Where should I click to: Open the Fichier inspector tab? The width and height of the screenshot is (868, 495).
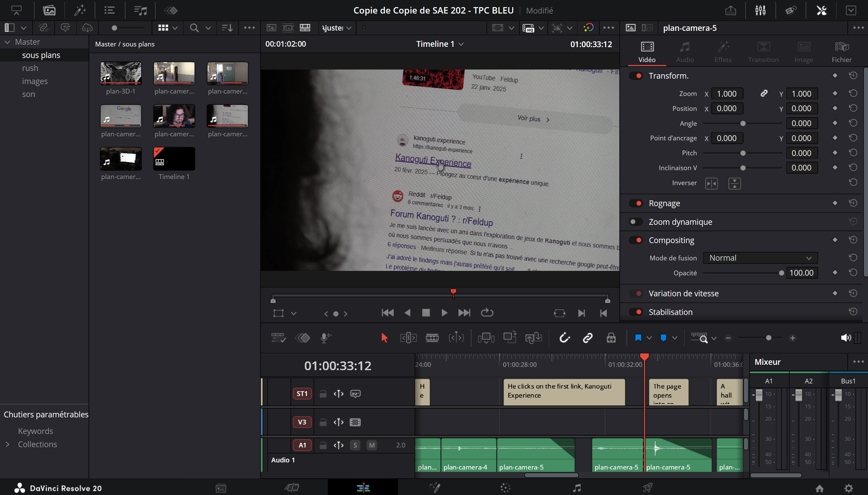click(x=841, y=52)
